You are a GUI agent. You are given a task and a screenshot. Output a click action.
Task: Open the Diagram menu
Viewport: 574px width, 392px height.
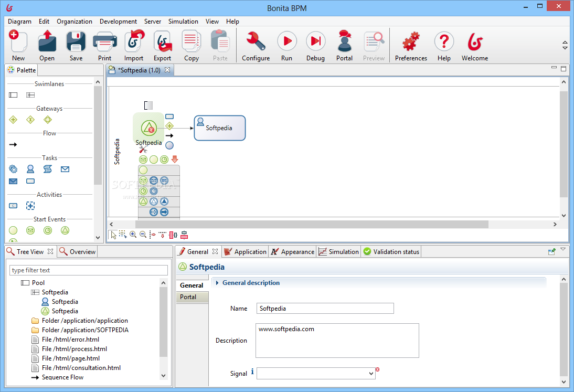(x=20, y=22)
